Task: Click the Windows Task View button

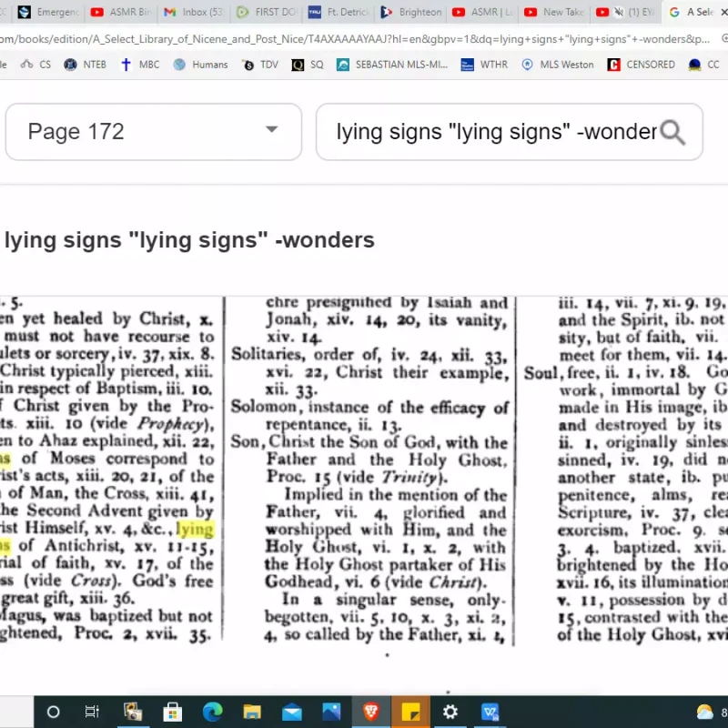Action: point(92,712)
